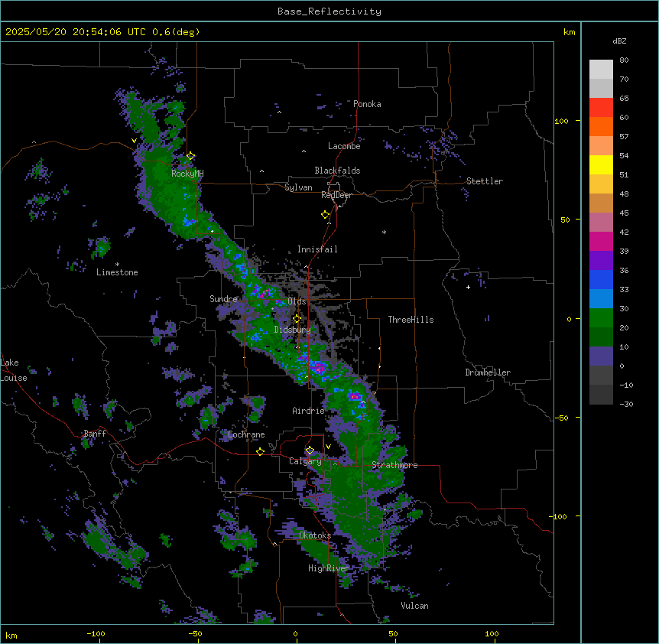The image size is (659, 644).
Task: Click the dark orange 57-60 dBZ swatch
Action: tap(601, 126)
